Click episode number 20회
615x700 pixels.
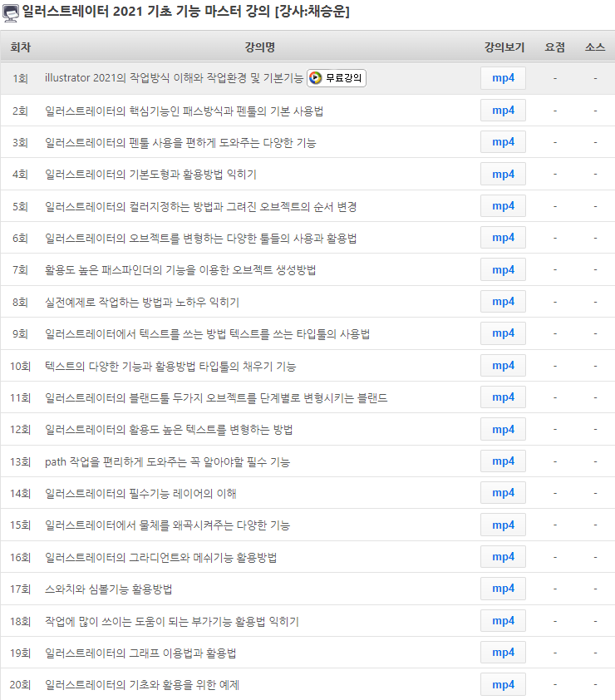click(21, 685)
